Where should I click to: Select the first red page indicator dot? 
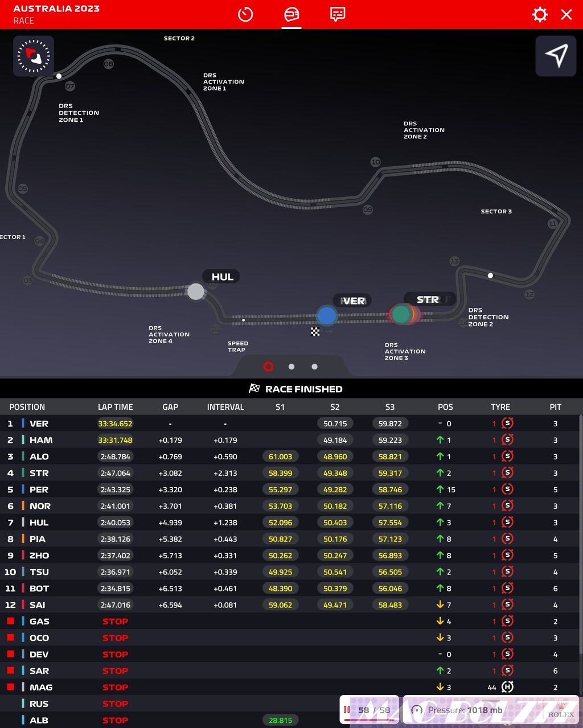(x=269, y=367)
